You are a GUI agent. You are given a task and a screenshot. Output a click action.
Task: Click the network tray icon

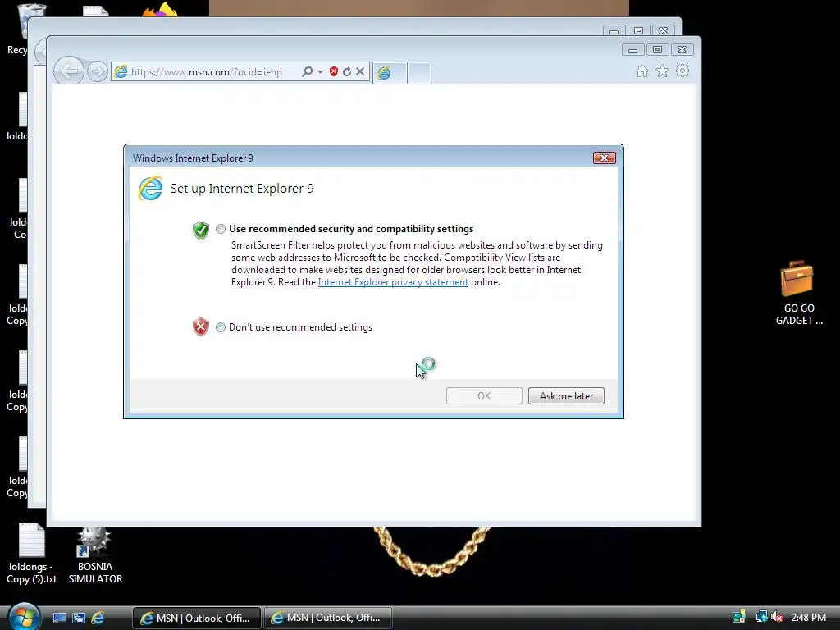(761, 617)
